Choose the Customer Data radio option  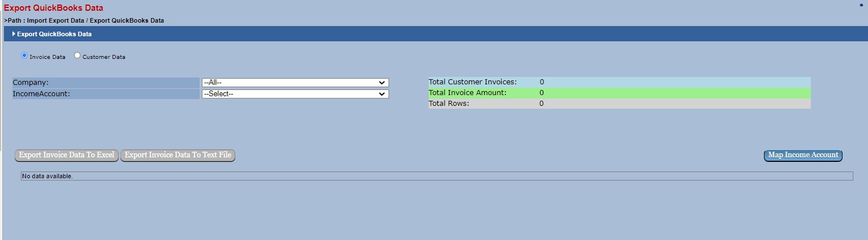coord(77,55)
